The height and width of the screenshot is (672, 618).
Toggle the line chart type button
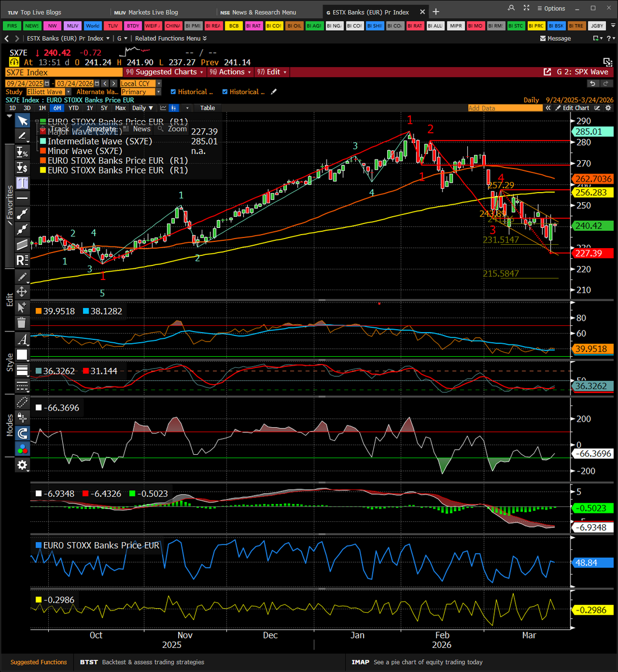coord(163,108)
